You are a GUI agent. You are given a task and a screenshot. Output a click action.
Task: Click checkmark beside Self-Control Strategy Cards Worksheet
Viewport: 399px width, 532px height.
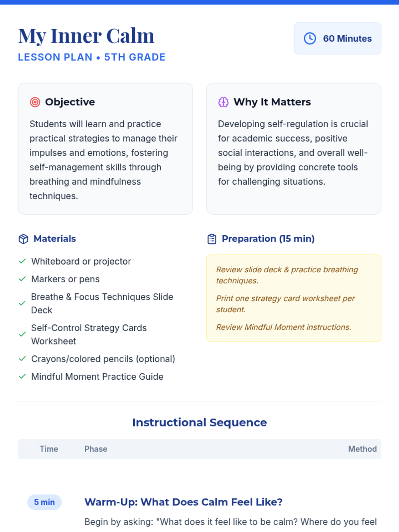click(22, 334)
